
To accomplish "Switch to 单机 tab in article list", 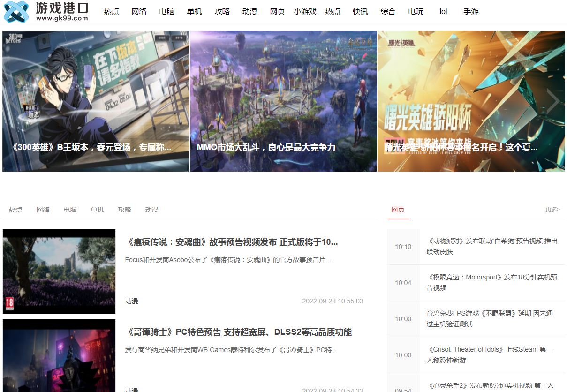I will [x=97, y=210].
